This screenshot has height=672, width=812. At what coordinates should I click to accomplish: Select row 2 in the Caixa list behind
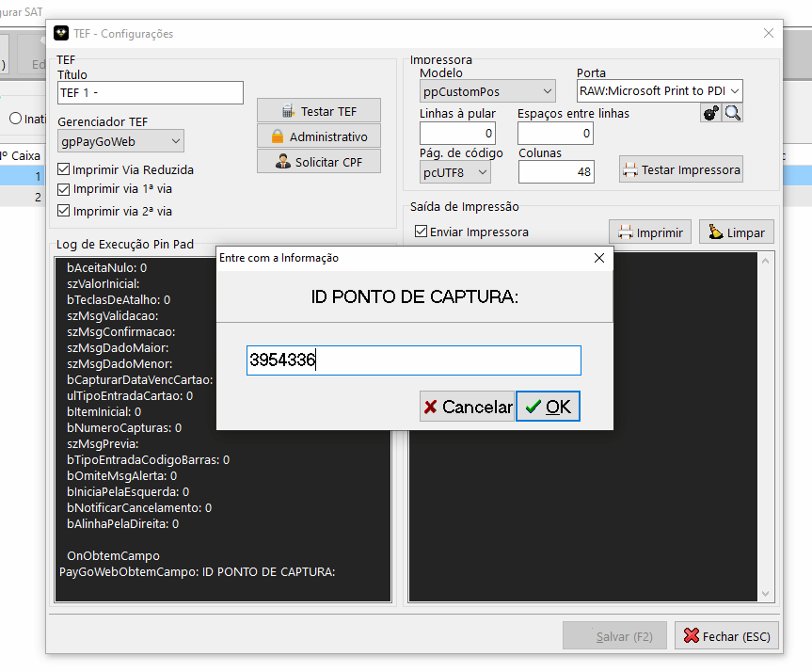point(23,197)
